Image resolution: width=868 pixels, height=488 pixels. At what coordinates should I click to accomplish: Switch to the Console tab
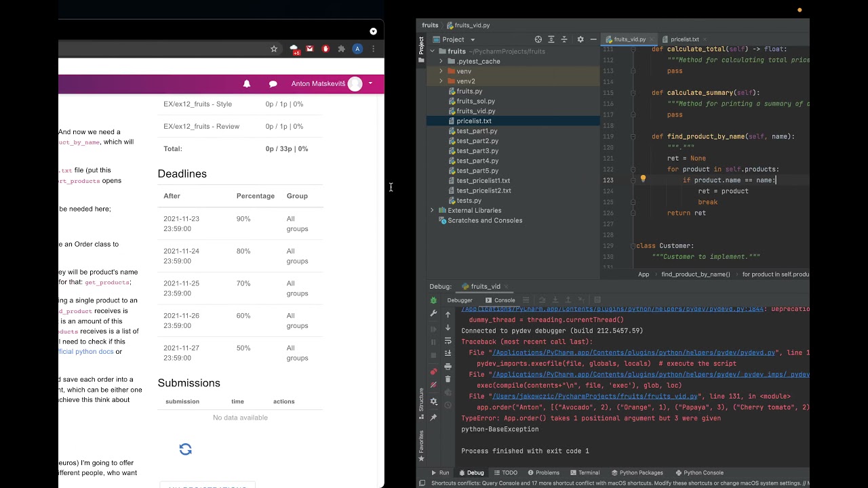[500, 300]
